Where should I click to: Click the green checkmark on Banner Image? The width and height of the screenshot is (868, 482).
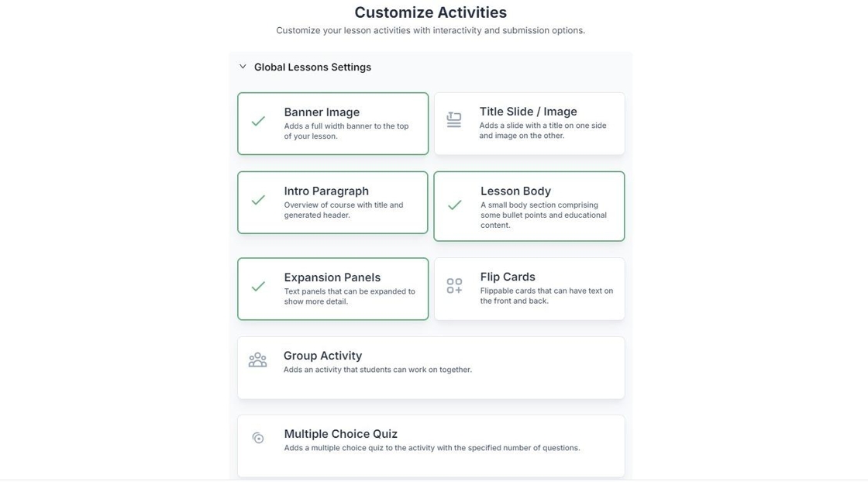258,121
